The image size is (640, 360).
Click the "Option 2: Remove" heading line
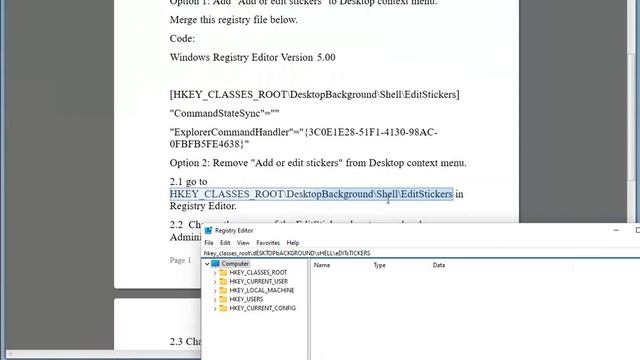[x=318, y=163]
